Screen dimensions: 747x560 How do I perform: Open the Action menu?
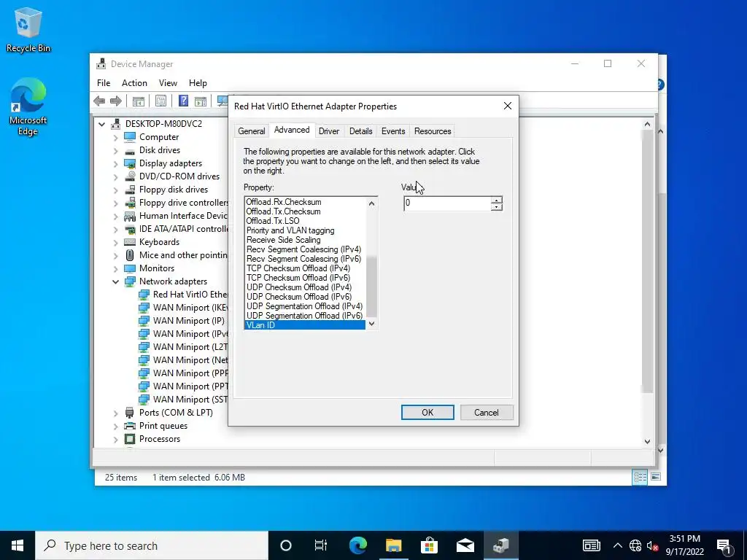pyautogui.click(x=134, y=83)
